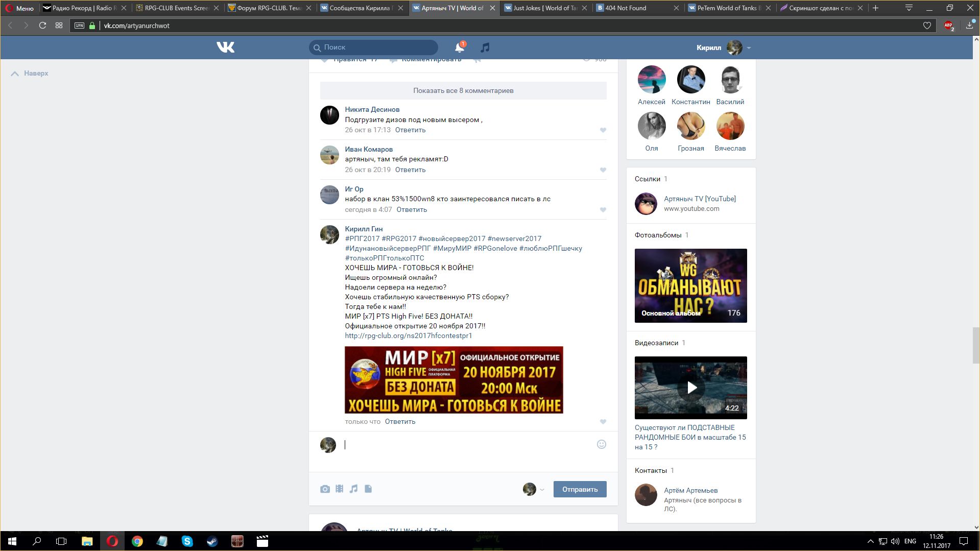This screenshot has height=551, width=980.
Task: Open Windows taskbar search
Action: (37, 541)
